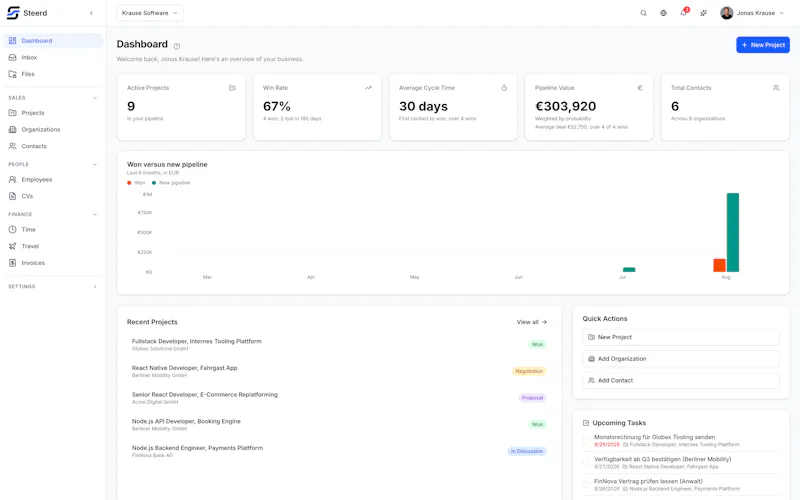
Task: Click the Time clock icon in sidebar
Action: click(13, 229)
